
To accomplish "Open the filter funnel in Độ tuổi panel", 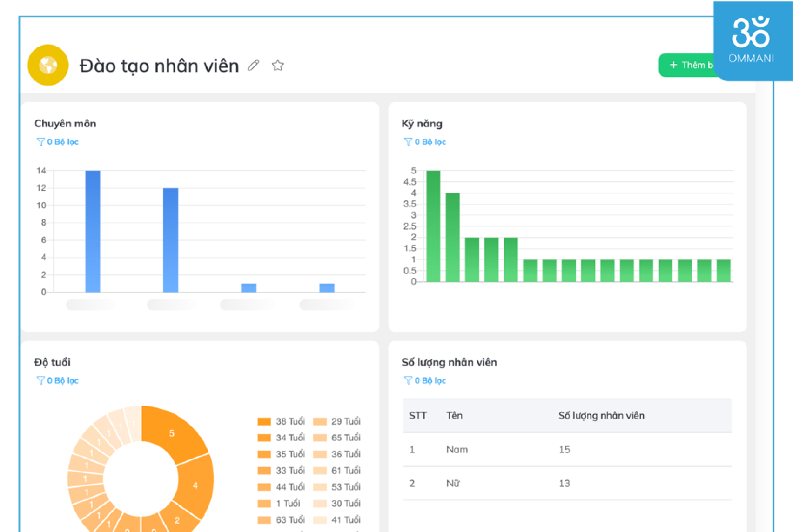I will tap(40, 380).
